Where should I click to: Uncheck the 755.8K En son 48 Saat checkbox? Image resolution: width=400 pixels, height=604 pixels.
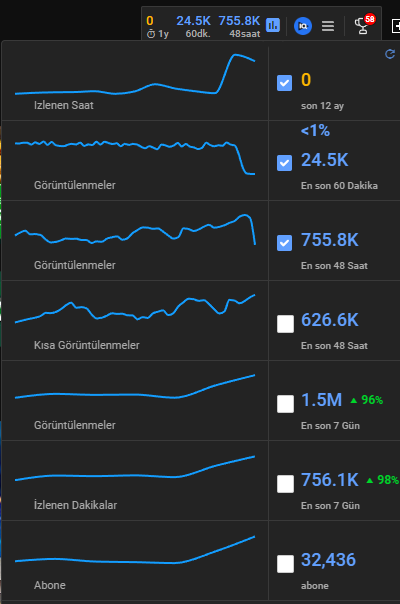click(x=284, y=243)
